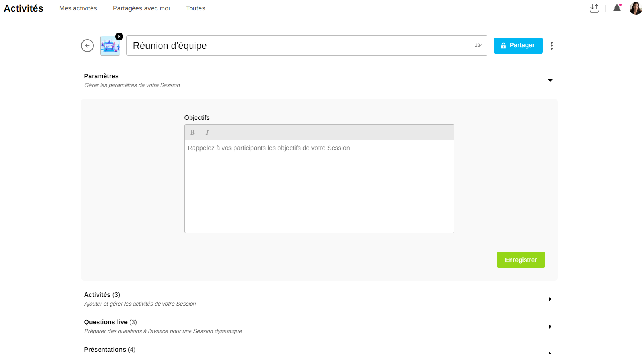644x354 pixels.
Task: Open the user profile avatar
Action: pos(636,8)
